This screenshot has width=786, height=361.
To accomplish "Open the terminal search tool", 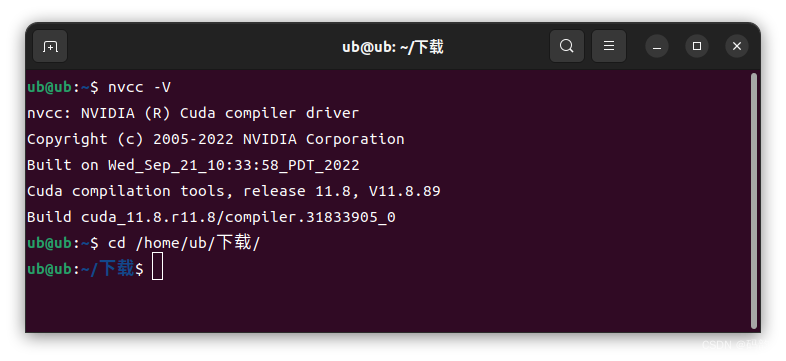I will (566, 46).
